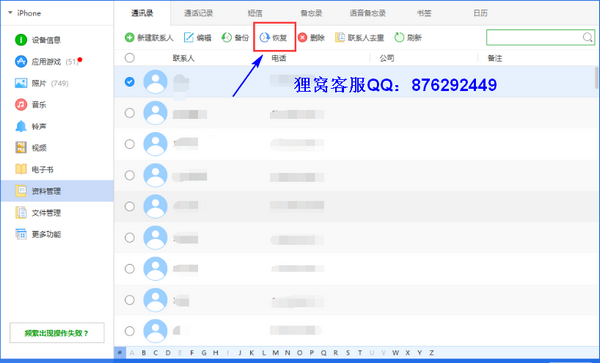600x363 pixels.
Task: Click the 公司 column header
Action: pyautogui.click(x=387, y=58)
